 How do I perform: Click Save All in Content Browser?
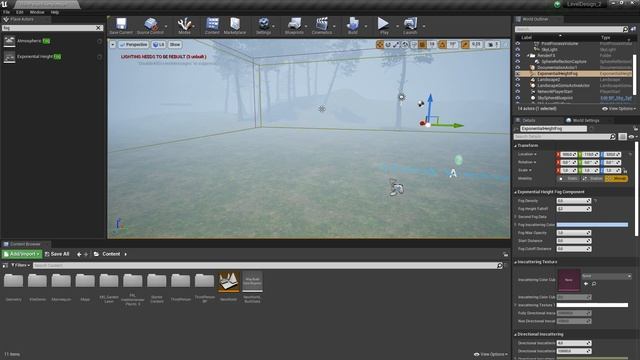coord(57,254)
